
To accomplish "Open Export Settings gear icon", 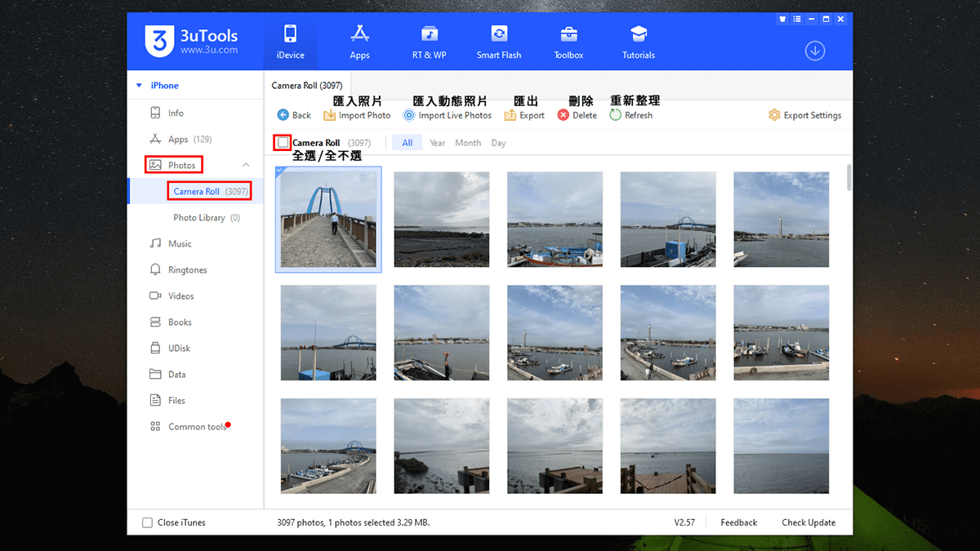I will [774, 115].
